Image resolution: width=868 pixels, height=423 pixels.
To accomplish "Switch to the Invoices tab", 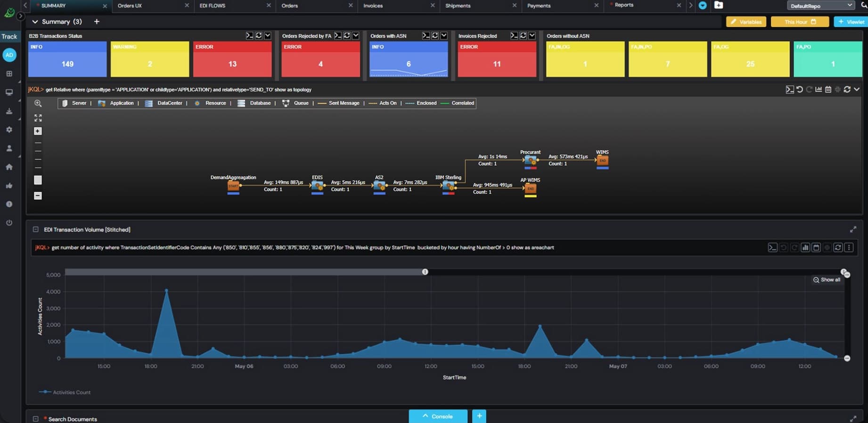I will click(x=373, y=6).
